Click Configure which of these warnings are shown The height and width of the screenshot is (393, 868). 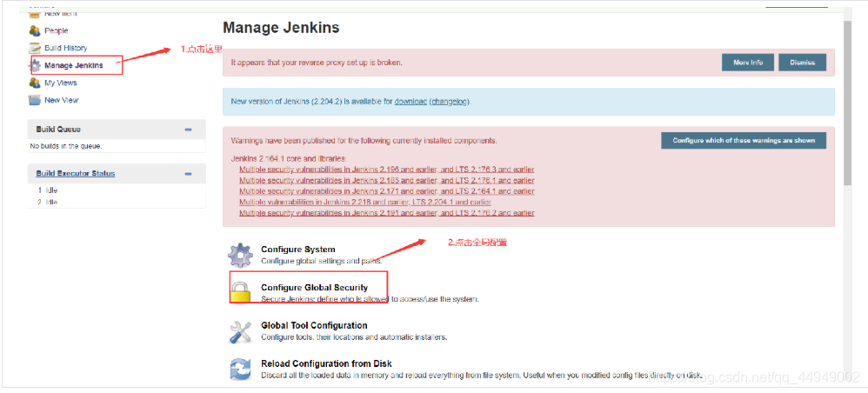click(744, 141)
